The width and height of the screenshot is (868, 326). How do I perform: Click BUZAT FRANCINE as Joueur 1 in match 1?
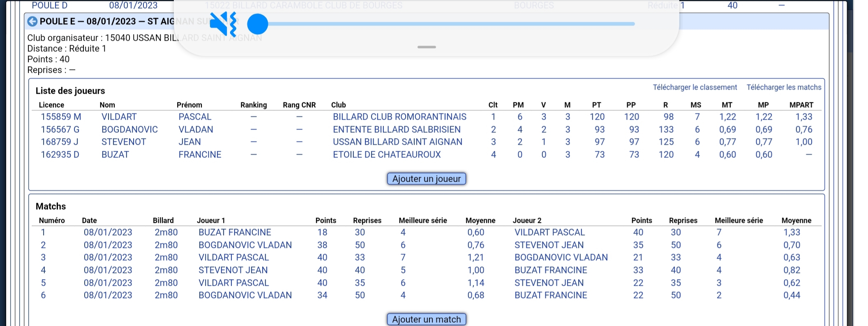[235, 232]
